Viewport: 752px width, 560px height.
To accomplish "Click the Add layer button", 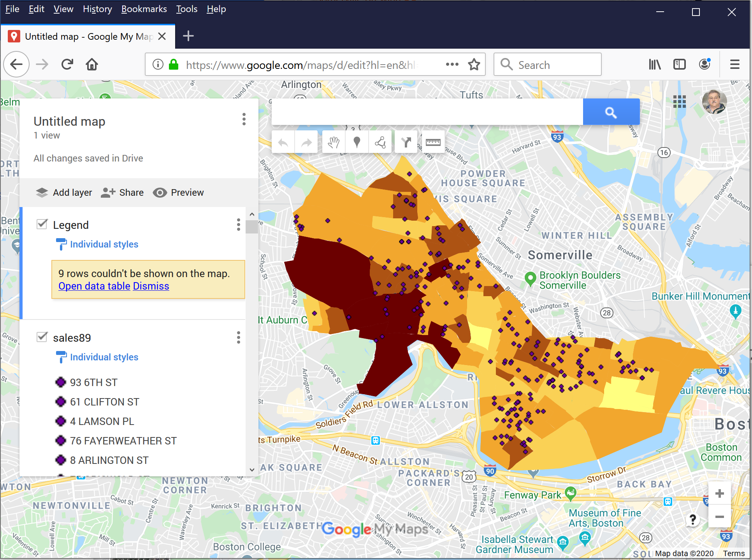I will pyautogui.click(x=64, y=193).
